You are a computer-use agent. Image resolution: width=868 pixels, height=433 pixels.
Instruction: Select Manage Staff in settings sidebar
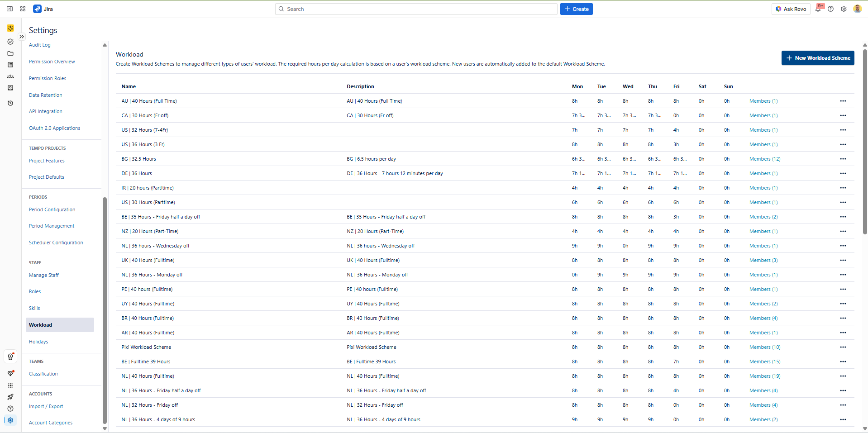44,275
